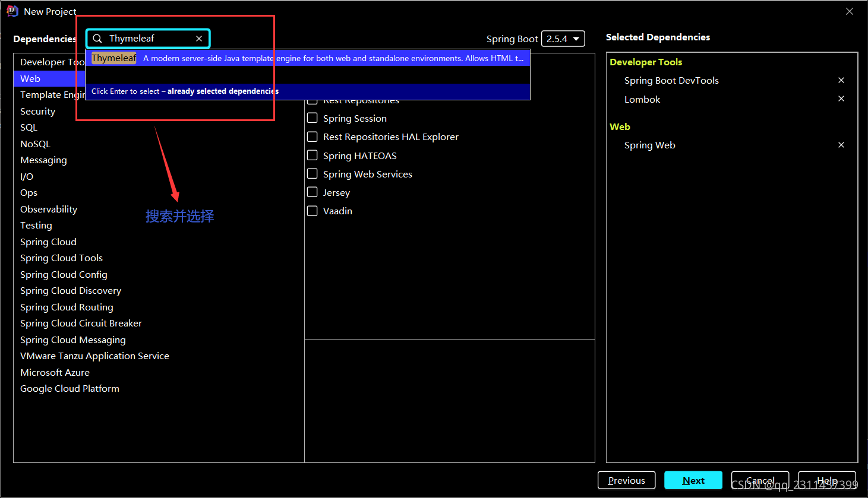Select the Thymeleaf search suggestion
This screenshot has height=498, width=868.
tap(308, 58)
